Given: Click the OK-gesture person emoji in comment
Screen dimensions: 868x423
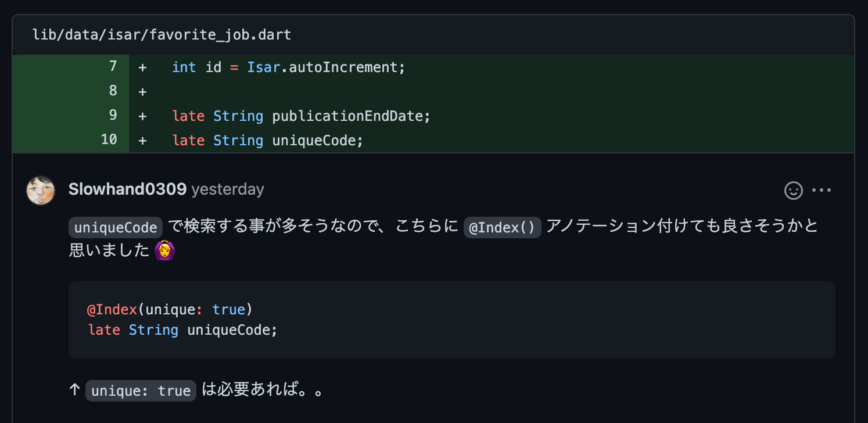Looking at the screenshot, I should (x=164, y=250).
